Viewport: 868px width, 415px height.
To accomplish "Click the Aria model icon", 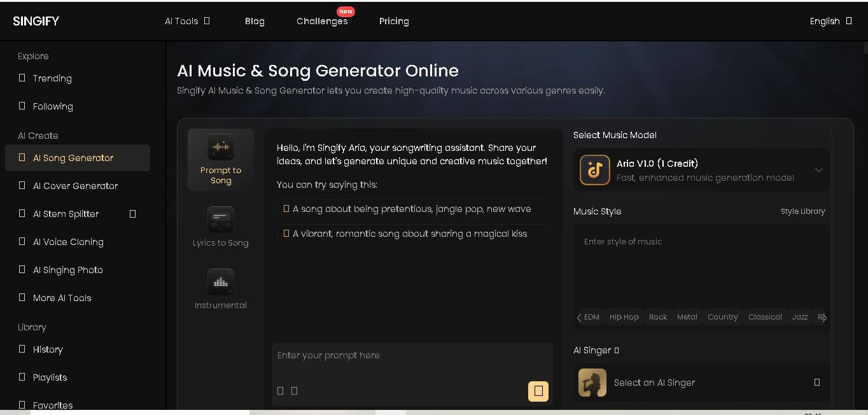I will point(595,170).
